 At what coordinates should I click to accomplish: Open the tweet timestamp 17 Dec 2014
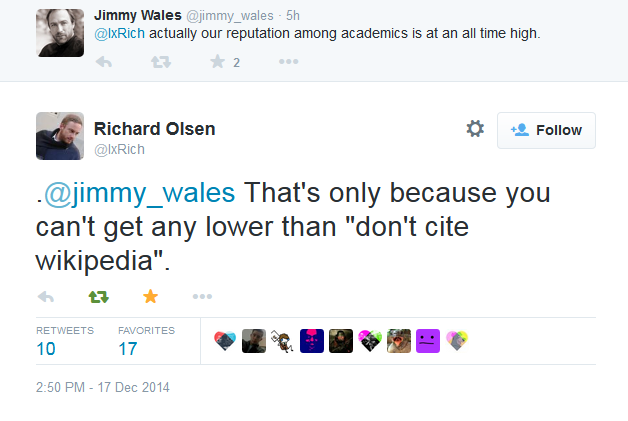[x=103, y=386]
